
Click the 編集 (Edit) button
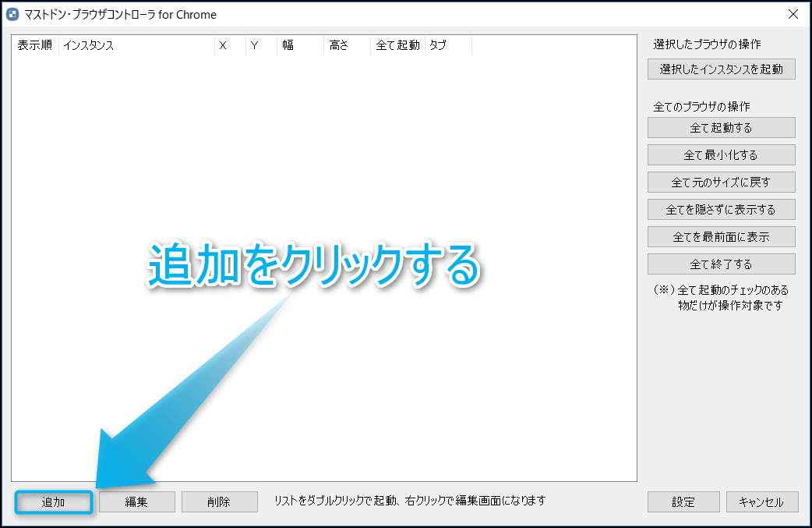136,502
